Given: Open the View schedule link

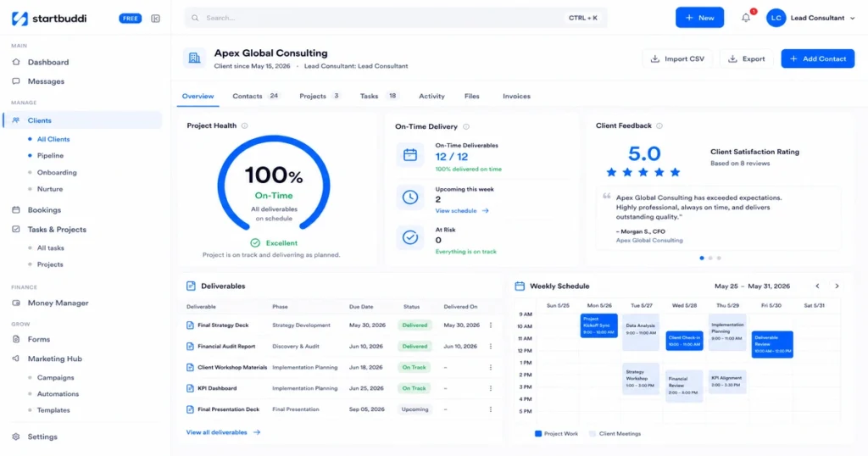Looking at the screenshot, I should click(x=462, y=211).
